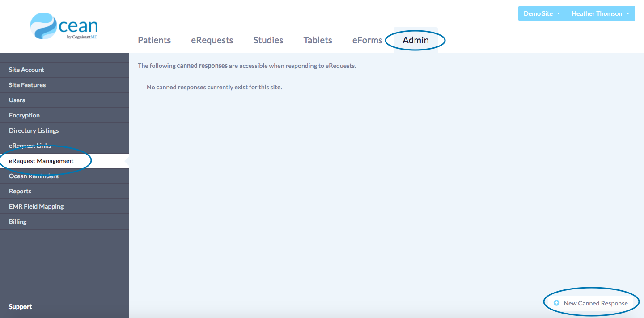644x318 pixels.
Task: Open the Reports section
Action: point(20,191)
